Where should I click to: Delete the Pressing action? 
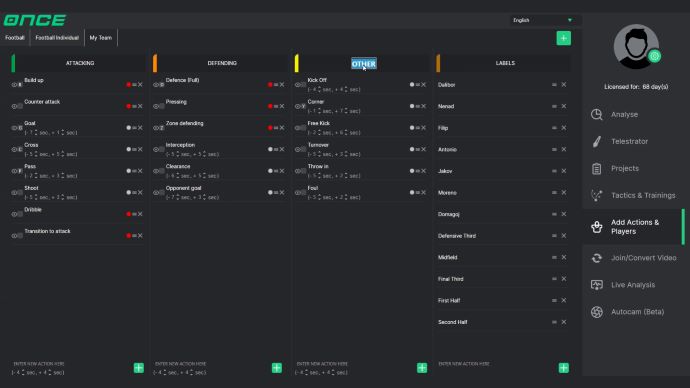[x=282, y=106]
